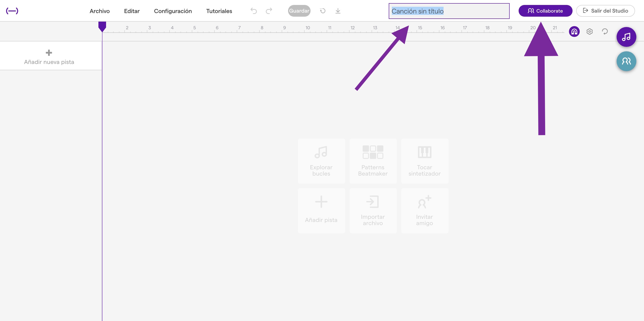Click the logo in top left

click(12, 11)
